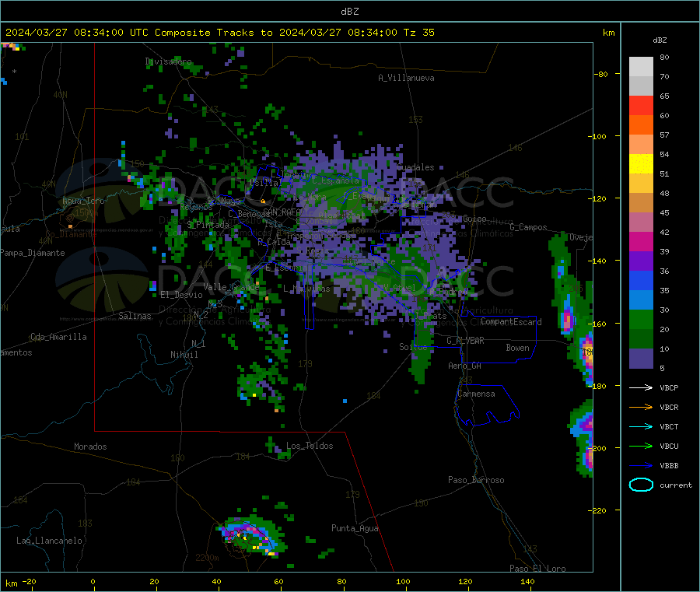
Task: Click the 'Agua_Toro' map label
Action: 83,201
